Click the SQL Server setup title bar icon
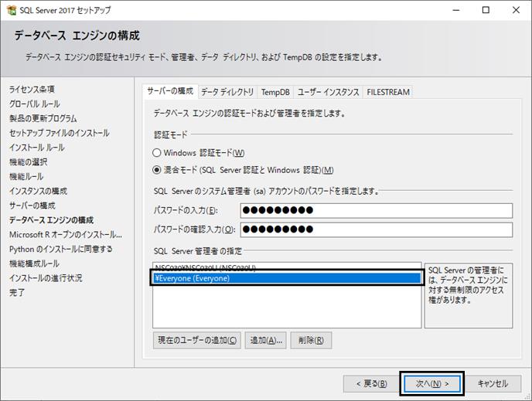532x401 pixels. (x=11, y=10)
